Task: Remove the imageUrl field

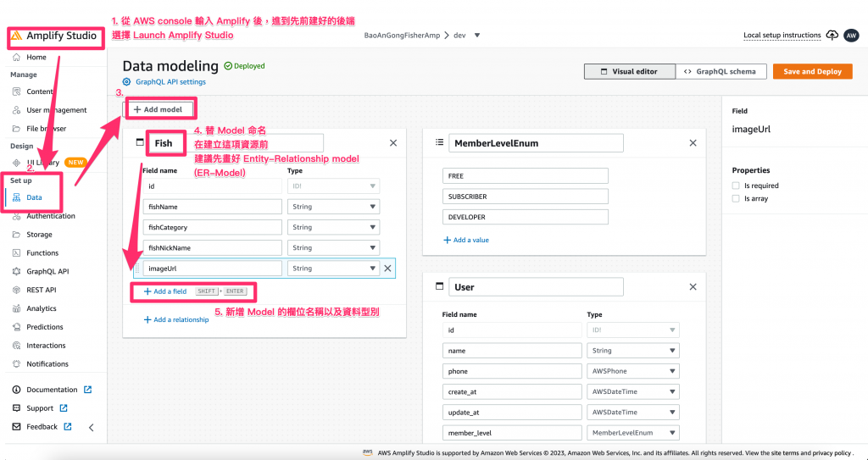Action: 387,269
